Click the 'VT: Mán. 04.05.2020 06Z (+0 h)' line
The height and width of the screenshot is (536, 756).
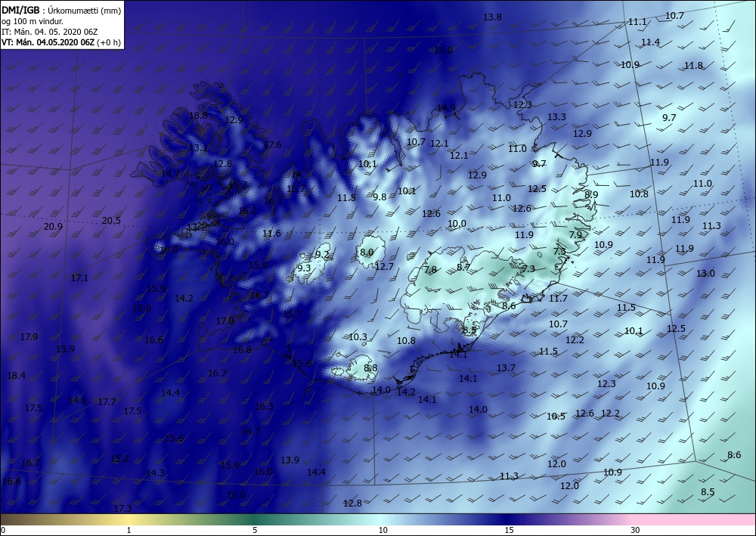point(61,42)
